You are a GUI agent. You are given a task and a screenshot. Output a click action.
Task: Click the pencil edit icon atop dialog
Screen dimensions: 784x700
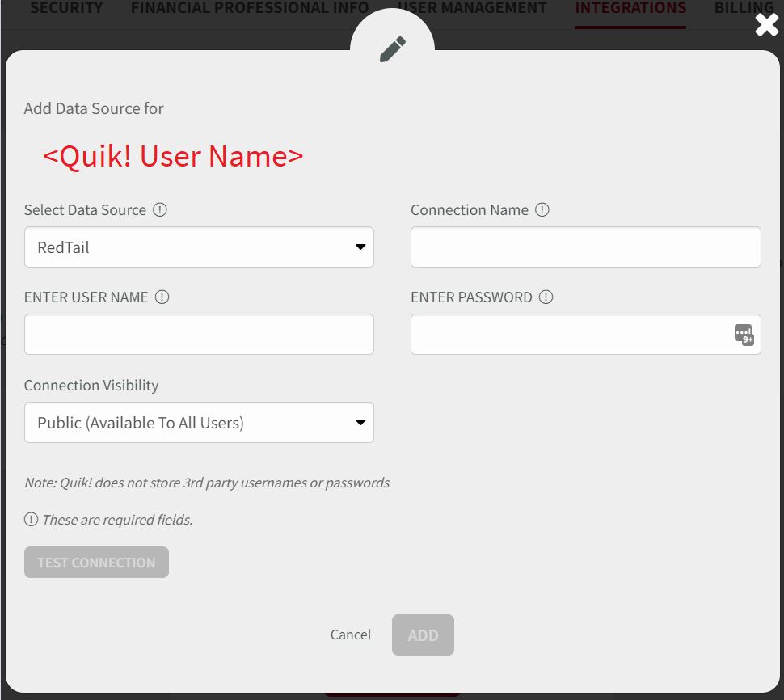click(393, 49)
